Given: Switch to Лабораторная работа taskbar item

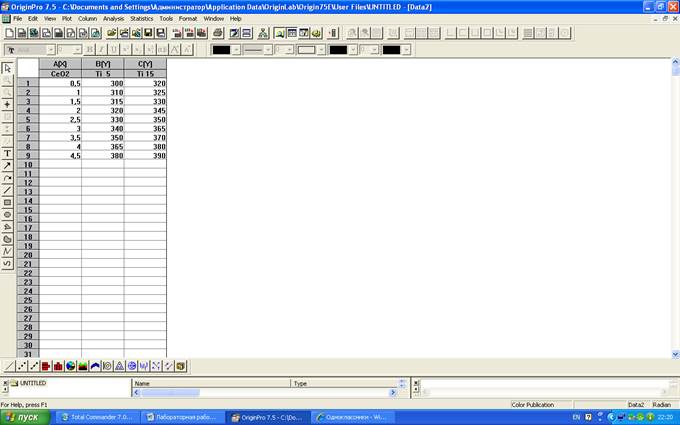Looking at the screenshot, I should [183, 417].
